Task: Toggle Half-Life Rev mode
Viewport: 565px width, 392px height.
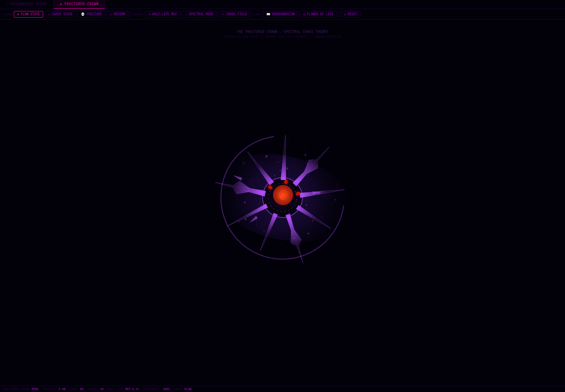Action: [162, 14]
